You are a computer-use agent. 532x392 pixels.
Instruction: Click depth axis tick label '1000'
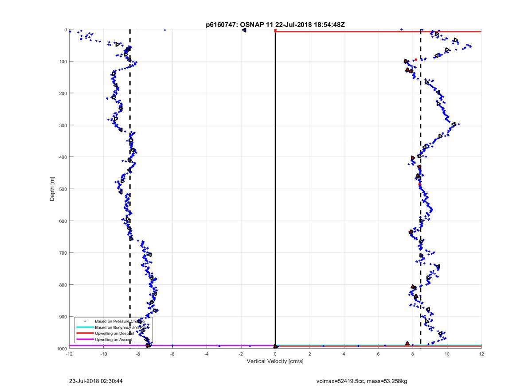point(62,349)
